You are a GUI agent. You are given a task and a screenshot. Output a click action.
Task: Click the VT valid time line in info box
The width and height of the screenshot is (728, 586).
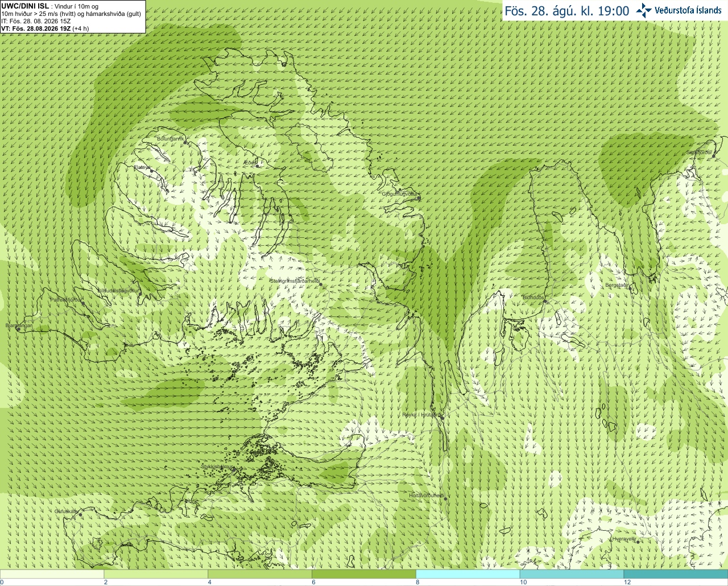click(x=45, y=28)
